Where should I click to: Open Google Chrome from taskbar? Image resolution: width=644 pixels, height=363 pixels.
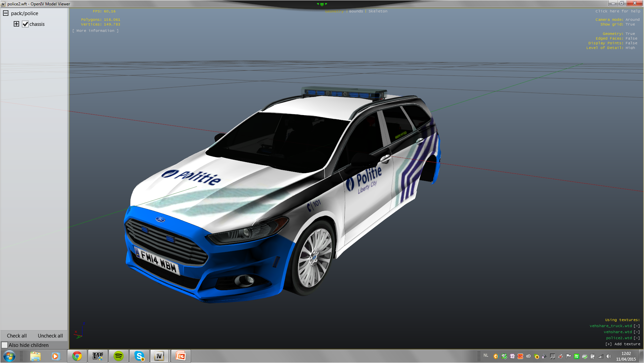(77, 356)
